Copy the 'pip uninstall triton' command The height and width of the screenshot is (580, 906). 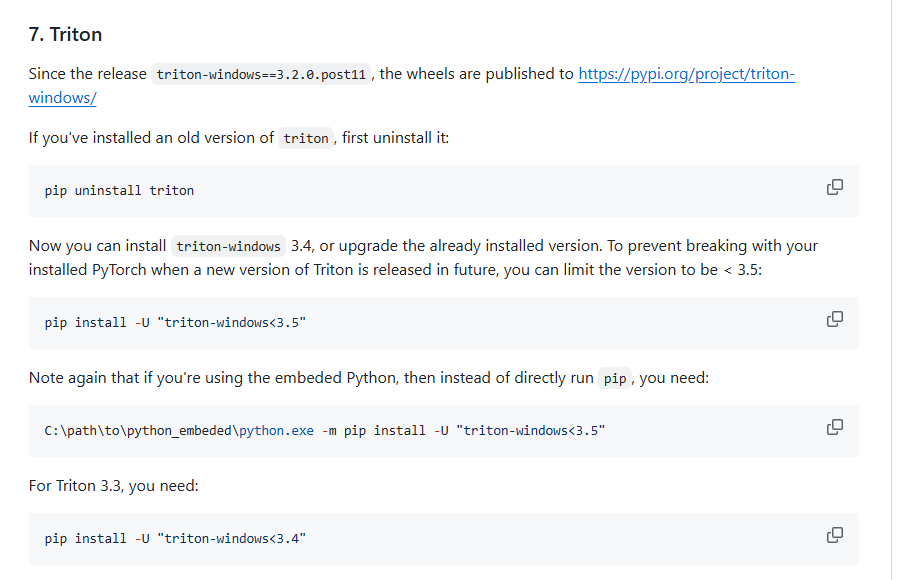(x=834, y=187)
